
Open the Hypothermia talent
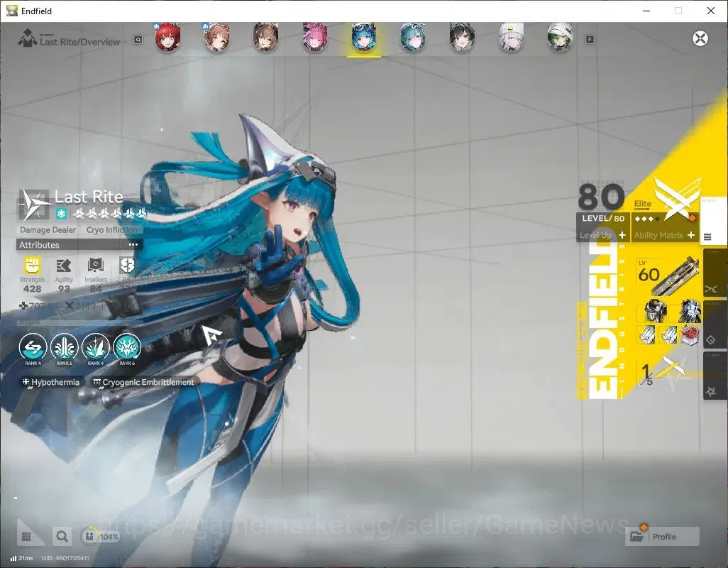[51, 382]
